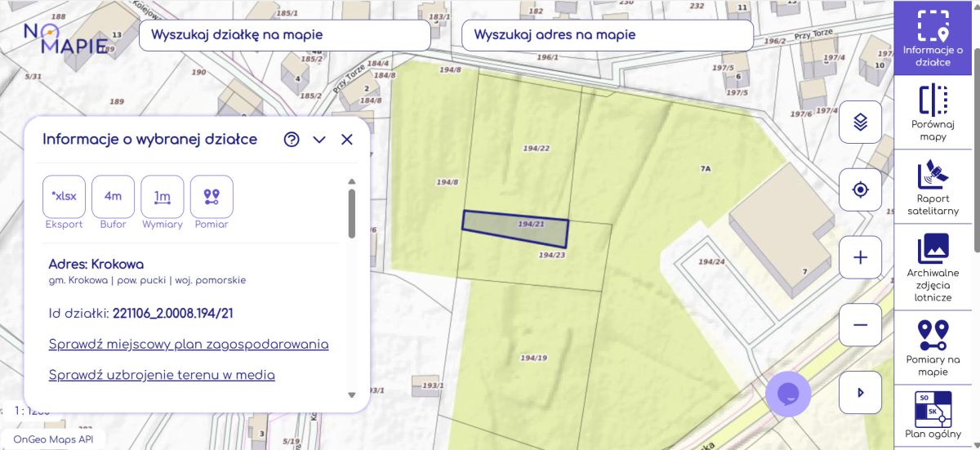
Task: Focus the Wyszukaj działkę na mapie field
Action: 284,35
